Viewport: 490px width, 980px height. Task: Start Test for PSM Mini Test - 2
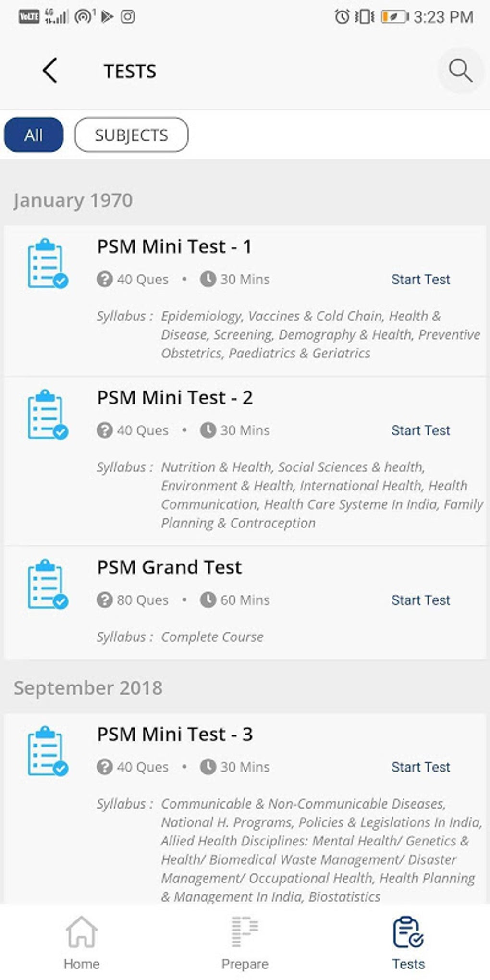[420, 430]
